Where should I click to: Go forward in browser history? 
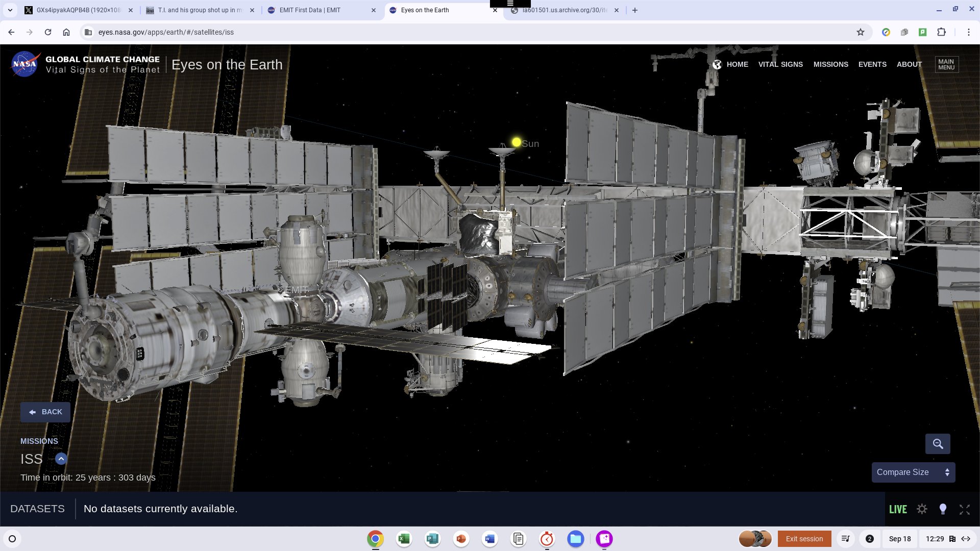pos(30,32)
